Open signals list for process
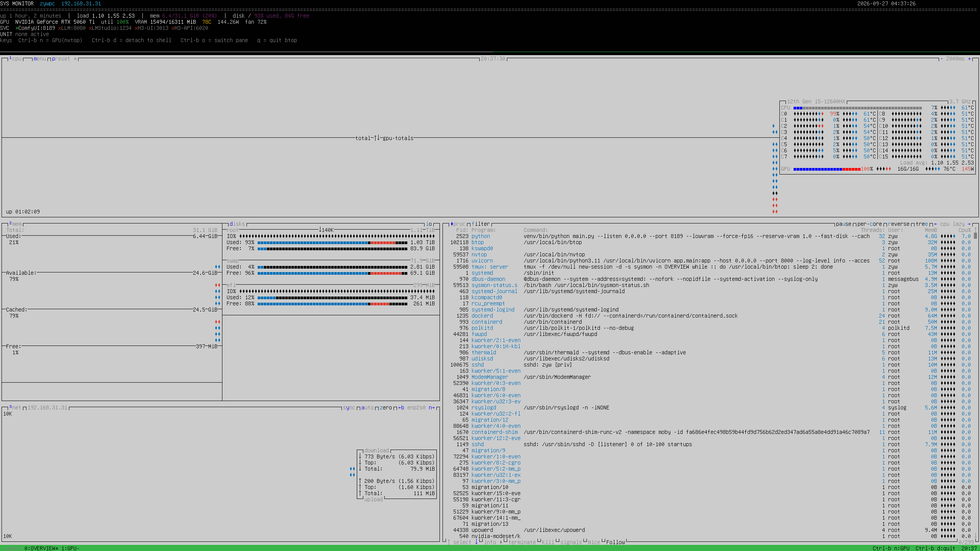Image resolution: width=980 pixels, height=551 pixels. point(571,542)
